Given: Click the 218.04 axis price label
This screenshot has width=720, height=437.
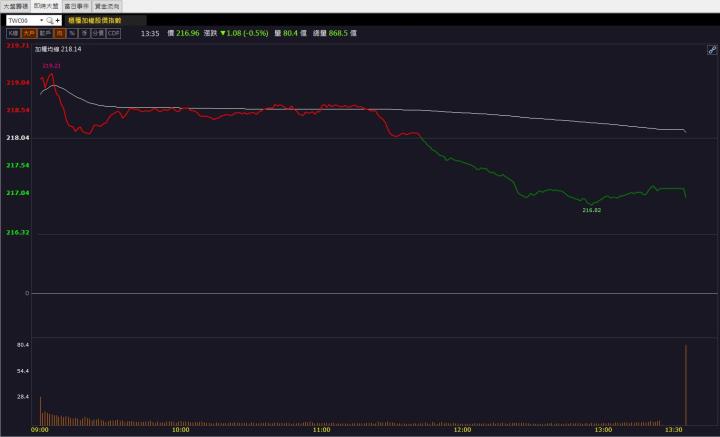Looking at the screenshot, I should click(x=17, y=138).
